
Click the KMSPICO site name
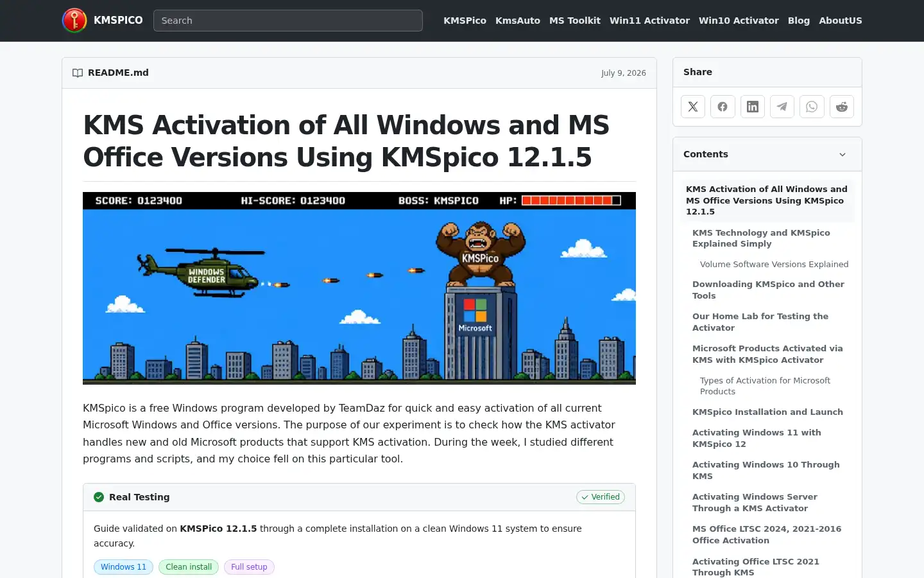point(118,21)
